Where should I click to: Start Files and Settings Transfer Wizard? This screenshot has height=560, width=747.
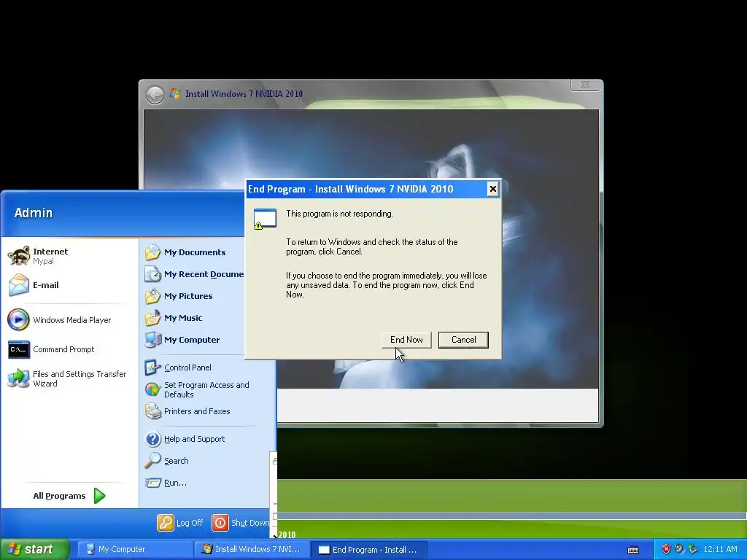coord(67,378)
